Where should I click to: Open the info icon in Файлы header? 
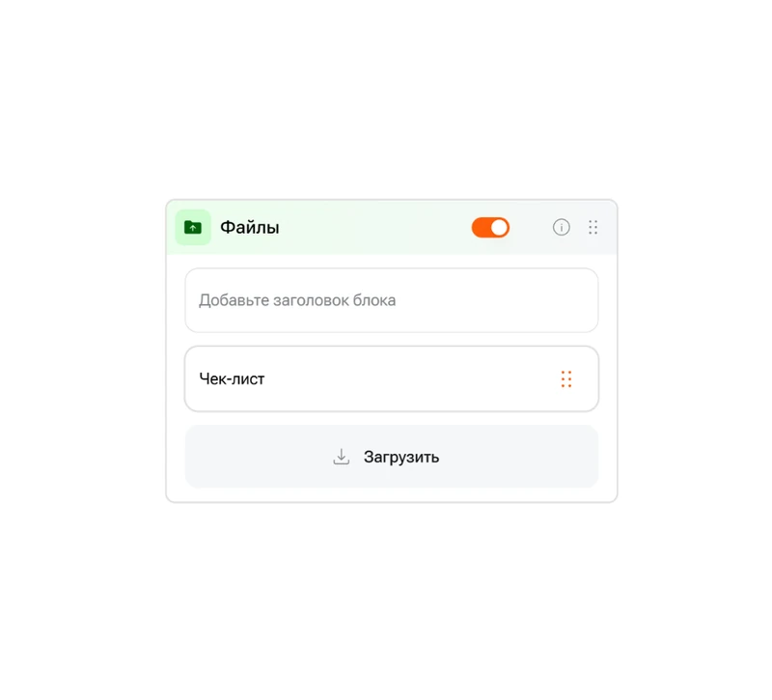(x=562, y=227)
